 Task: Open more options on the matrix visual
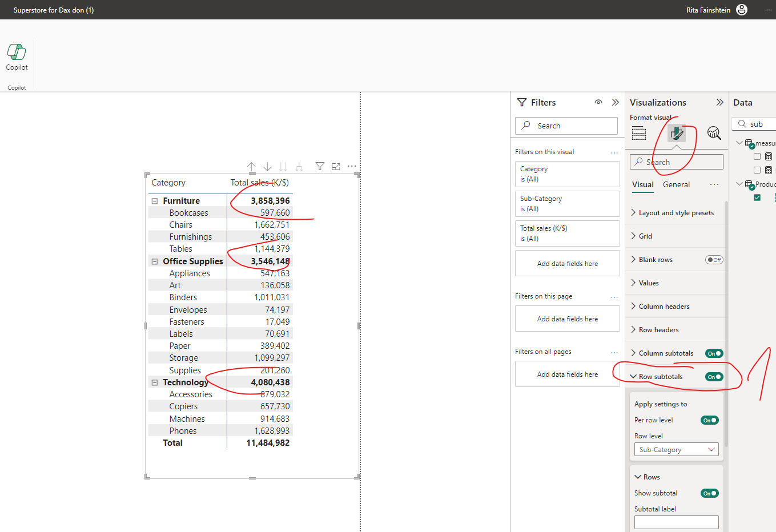pyautogui.click(x=352, y=166)
